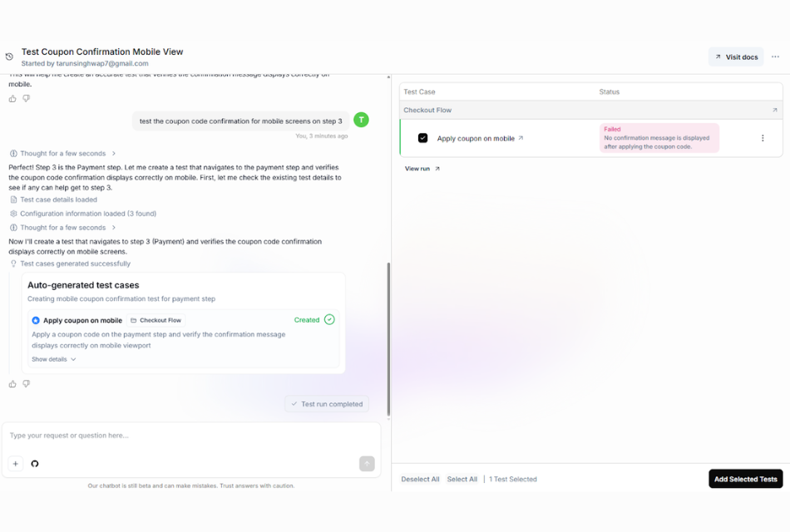790x532 pixels.
Task: Click the thumbs down icon below the generated test cases
Action: (27, 384)
